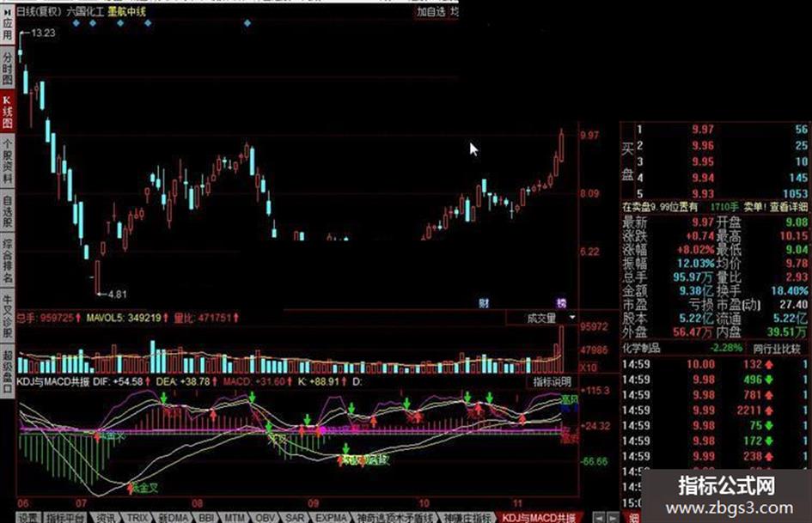Click the 换手 18.40% value
The image size is (812, 523).
[789, 290]
